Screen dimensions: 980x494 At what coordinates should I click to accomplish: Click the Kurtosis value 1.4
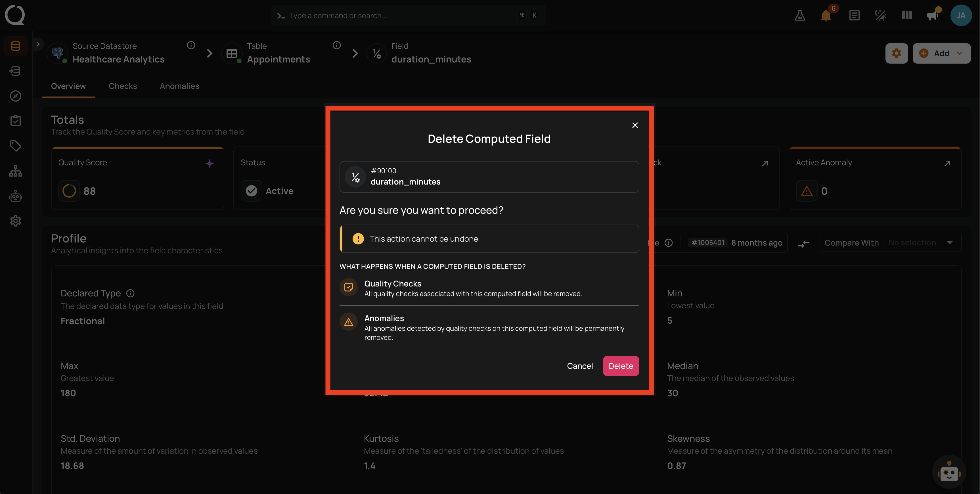(x=369, y=466)
